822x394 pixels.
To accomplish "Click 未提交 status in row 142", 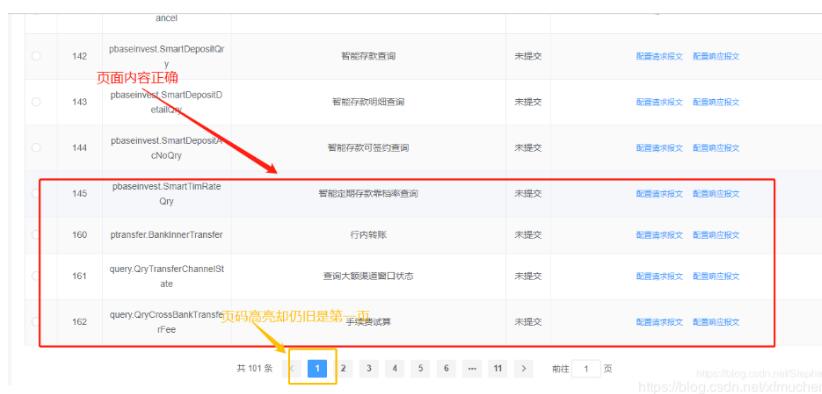I will (528, 56).
